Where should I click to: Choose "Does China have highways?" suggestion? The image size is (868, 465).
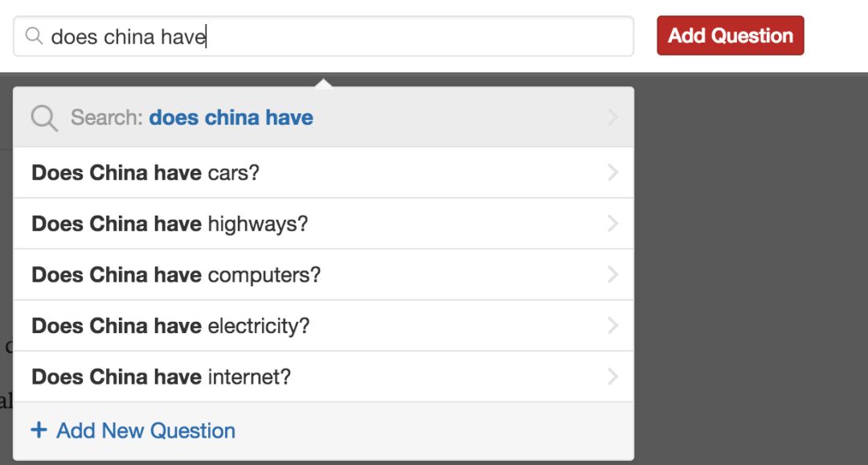pos(170,224)
